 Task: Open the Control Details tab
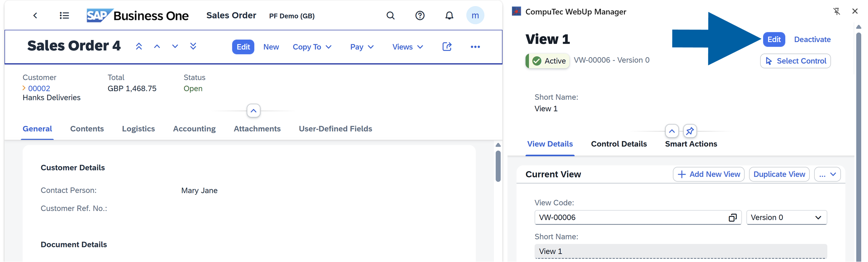[x=619, y=144]
